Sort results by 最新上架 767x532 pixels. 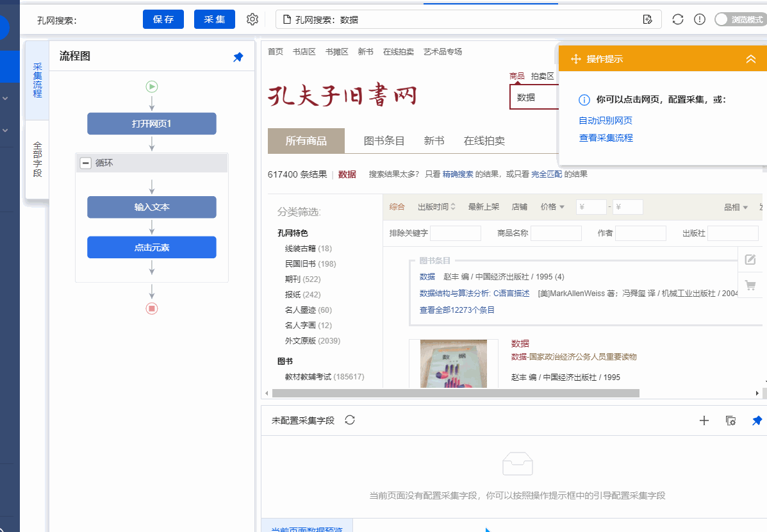coord(484,207)
